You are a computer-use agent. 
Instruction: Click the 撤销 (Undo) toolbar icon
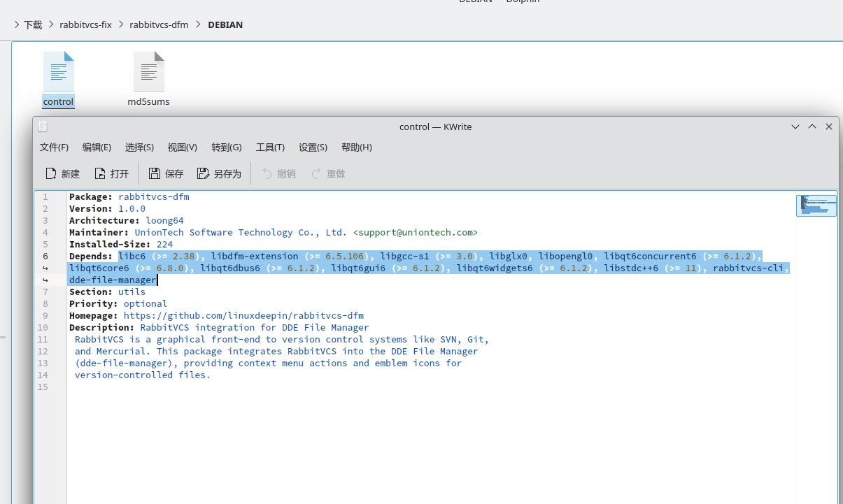click(x=267, y=173)
